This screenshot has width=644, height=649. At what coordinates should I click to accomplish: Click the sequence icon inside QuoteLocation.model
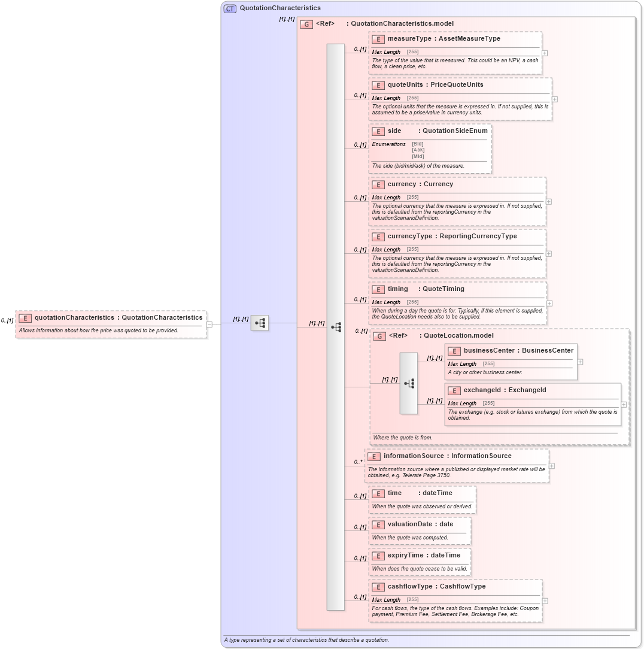(x=409, y=384)
